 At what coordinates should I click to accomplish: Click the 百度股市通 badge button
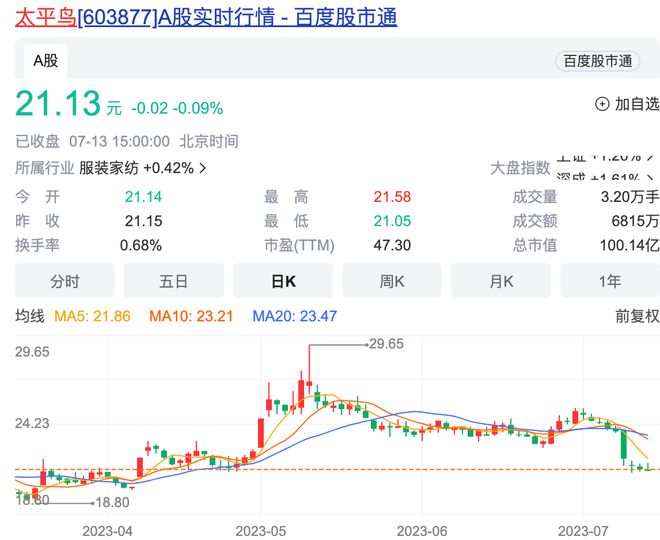coord(597,61)
